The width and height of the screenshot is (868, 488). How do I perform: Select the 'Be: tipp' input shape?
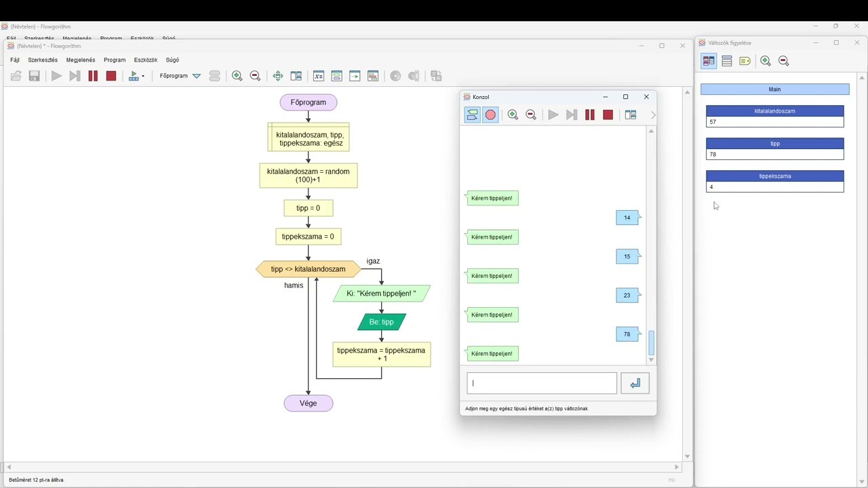pos(382,322)
